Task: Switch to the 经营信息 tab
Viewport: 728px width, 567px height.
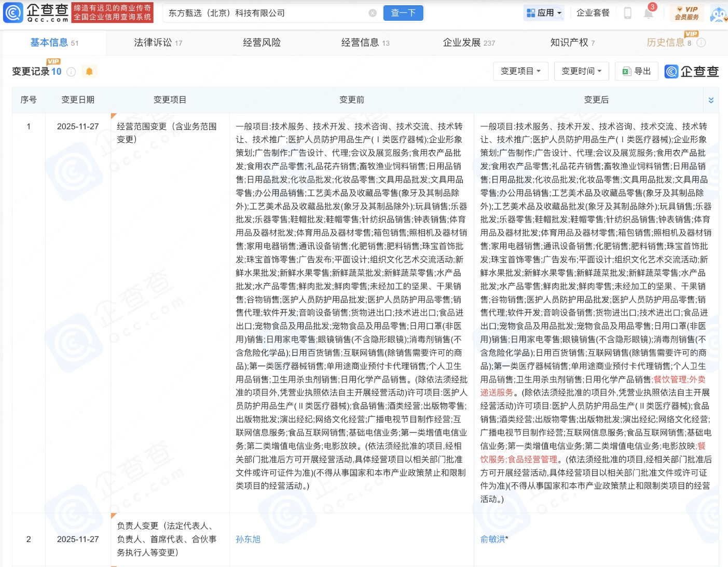Action: click(365, 43)
